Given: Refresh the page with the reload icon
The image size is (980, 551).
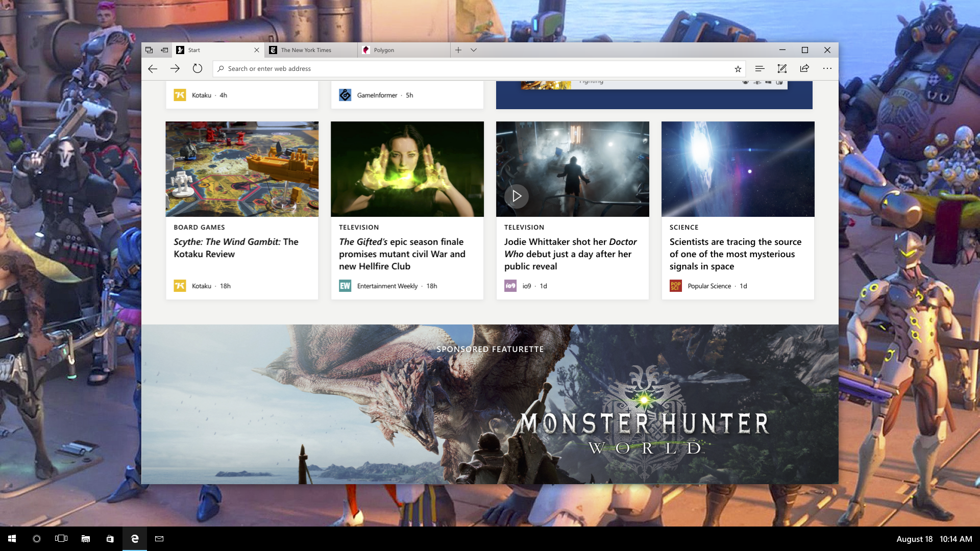Looking at the screenshot, I should [198, 68].
